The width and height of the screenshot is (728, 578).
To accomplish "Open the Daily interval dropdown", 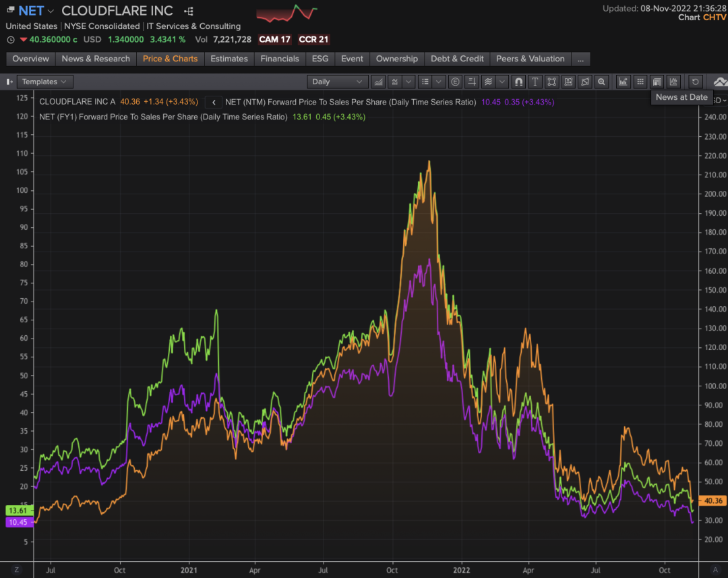I will 338,82.
